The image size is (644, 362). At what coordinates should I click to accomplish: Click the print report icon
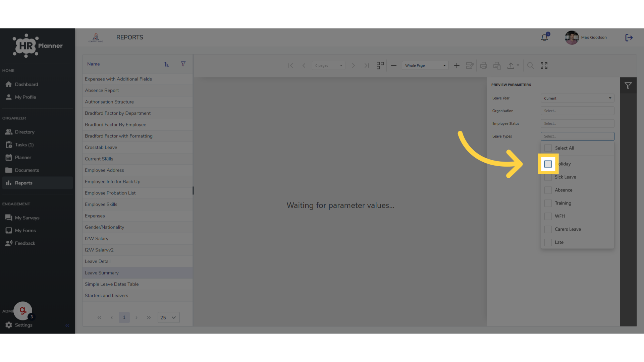[483, 66]
